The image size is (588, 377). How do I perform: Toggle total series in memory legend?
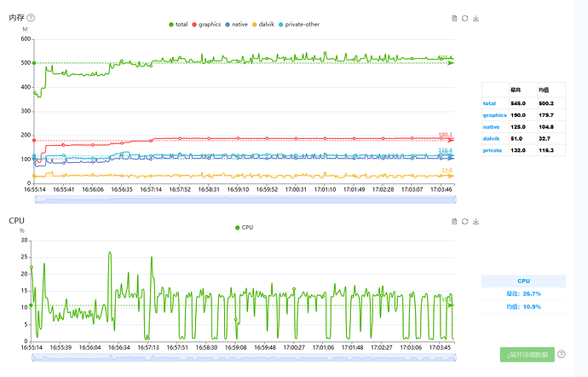(178, 25)
